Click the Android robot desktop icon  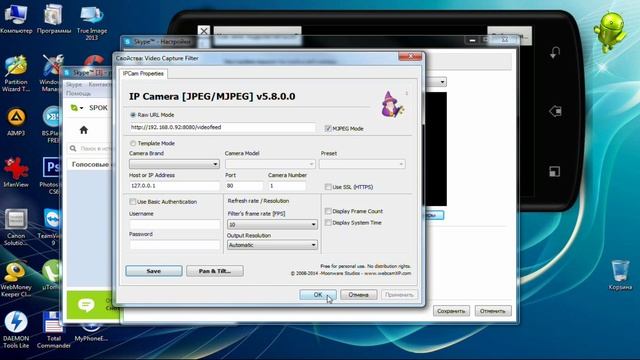(x=609, y=33)
